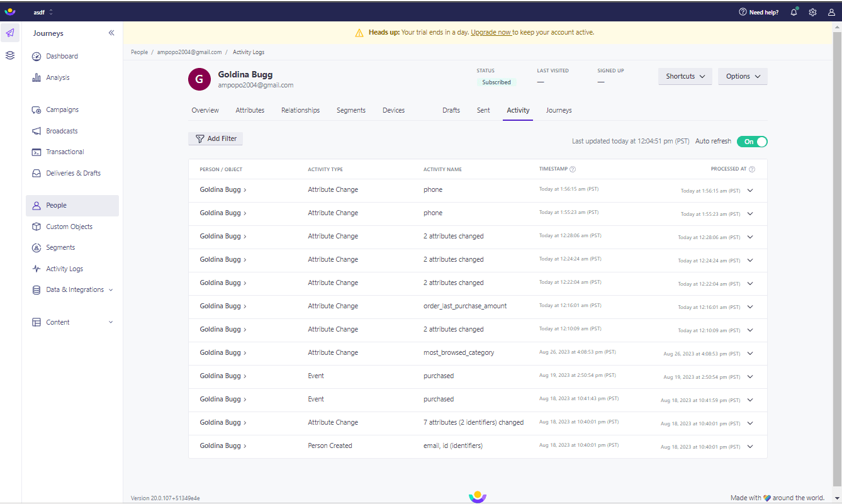842x504 pixels.
Task: Click the Content layout icon
Action: click(x=36, y=322)
